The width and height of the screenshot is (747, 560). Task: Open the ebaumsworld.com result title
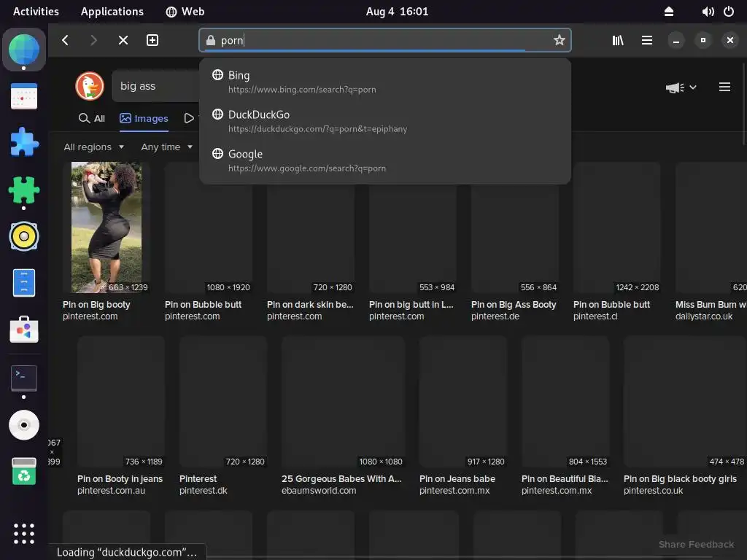coord(341,479)
